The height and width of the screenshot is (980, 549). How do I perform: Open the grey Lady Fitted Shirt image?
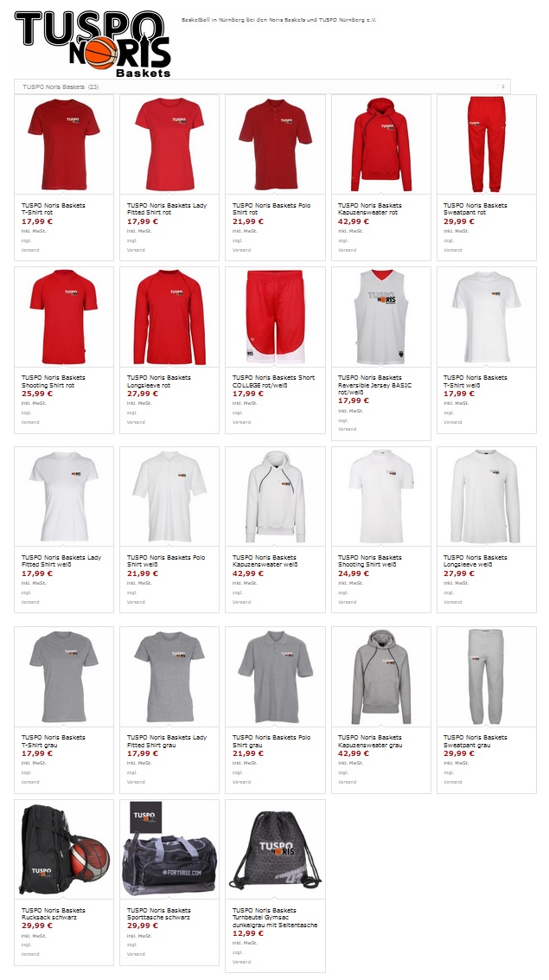[169, 677]
